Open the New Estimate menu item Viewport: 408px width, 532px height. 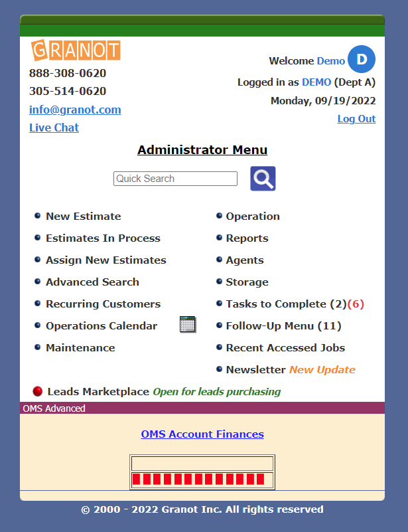click(x=84, y=216)
